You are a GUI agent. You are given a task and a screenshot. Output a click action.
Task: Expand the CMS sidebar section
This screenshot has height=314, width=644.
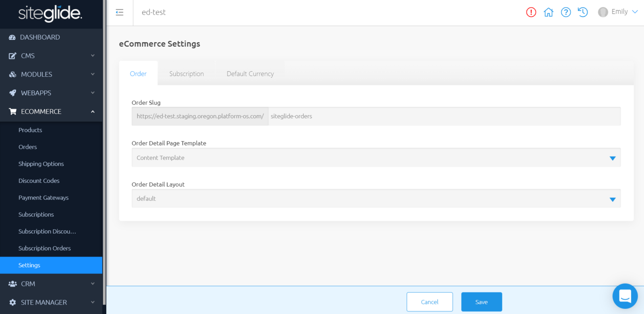(x=51, y=56)
